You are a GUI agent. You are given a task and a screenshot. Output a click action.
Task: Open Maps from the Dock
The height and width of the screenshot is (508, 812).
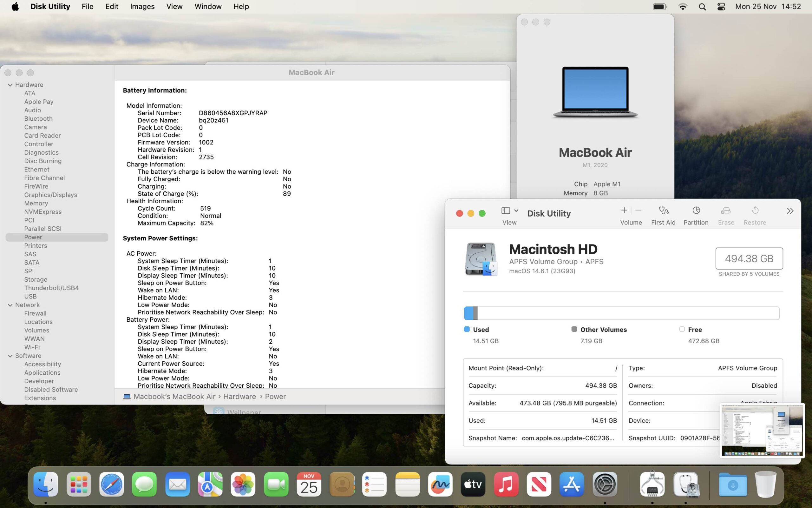tap(210, 484)
